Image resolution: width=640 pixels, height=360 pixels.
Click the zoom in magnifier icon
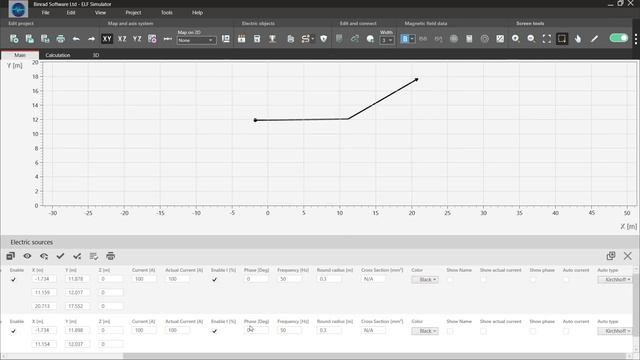tap(516, 39)
